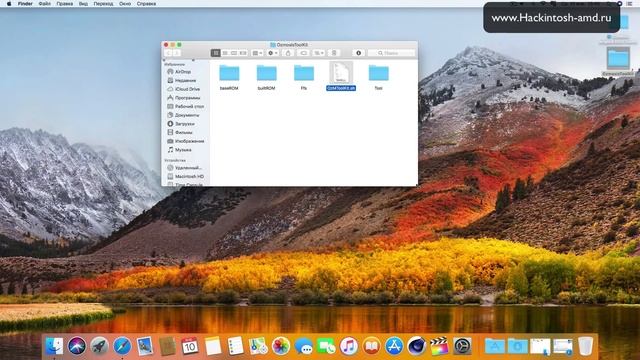Open Finder from the Dock
This screenshot has height=360, width=640.
54,346
